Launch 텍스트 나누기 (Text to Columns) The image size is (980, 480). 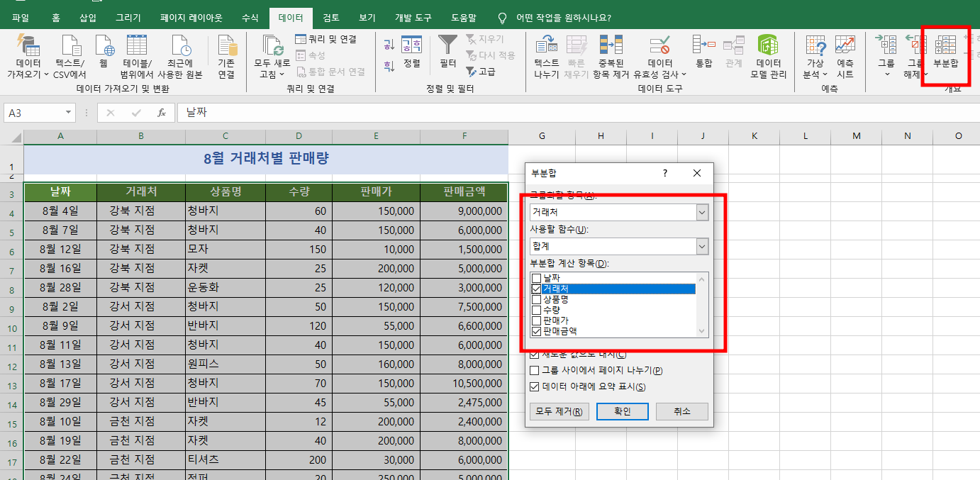click(x=546, y=57)
